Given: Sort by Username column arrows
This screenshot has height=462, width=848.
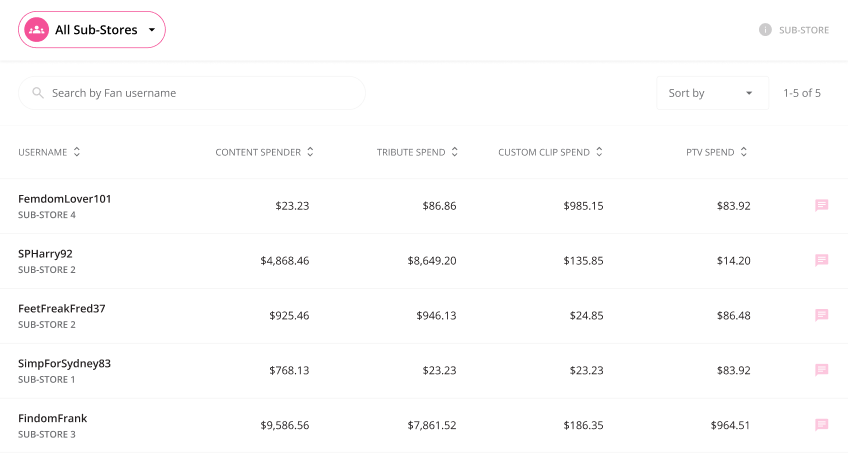Looking at the screenshot, I should [77, 152].
